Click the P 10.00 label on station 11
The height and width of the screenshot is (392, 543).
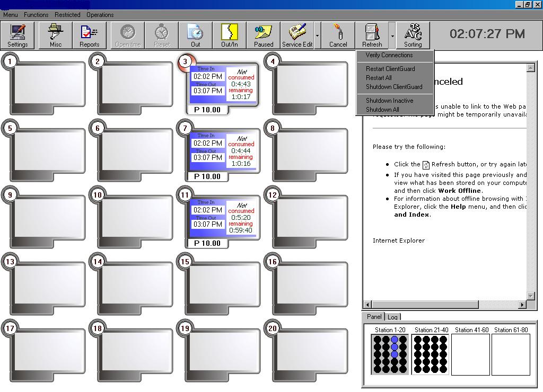click(x=207, y=243)
